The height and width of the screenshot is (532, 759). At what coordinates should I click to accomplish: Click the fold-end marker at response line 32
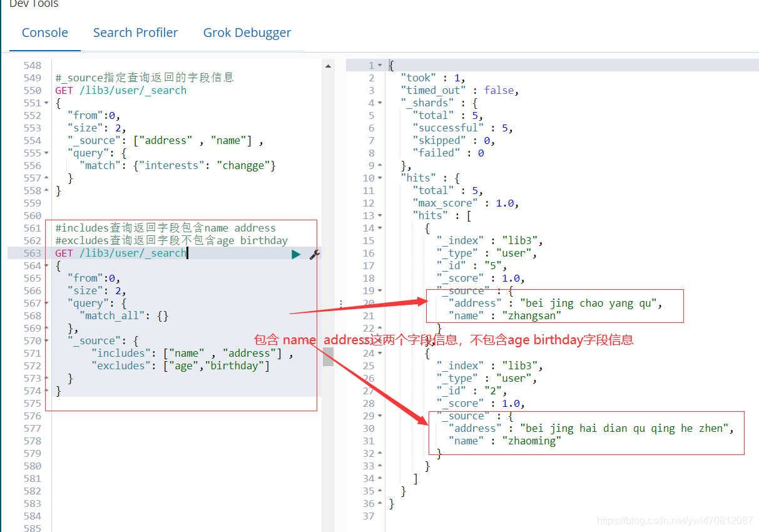380,454
